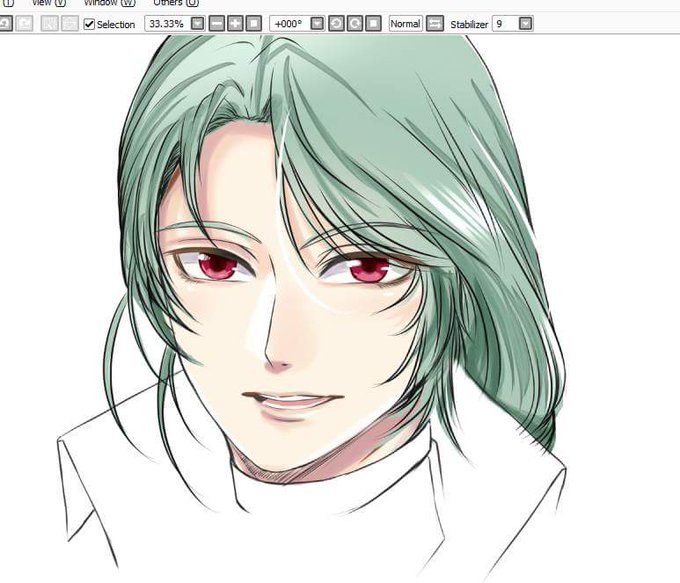This screenshot has width=680, height=583.
Task: Click the Normal view button
Action: pyautogui.click(x=405, y=23)
